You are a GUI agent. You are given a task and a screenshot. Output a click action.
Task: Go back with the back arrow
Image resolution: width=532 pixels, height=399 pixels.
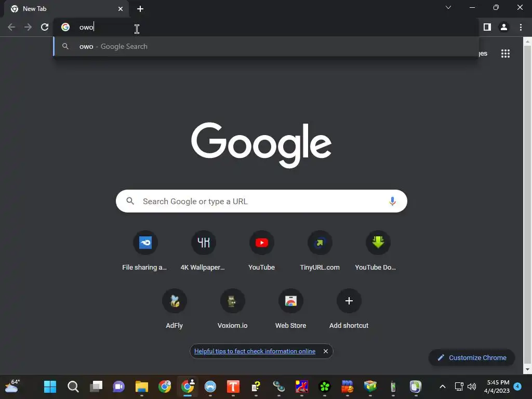(x=11, y=27)
